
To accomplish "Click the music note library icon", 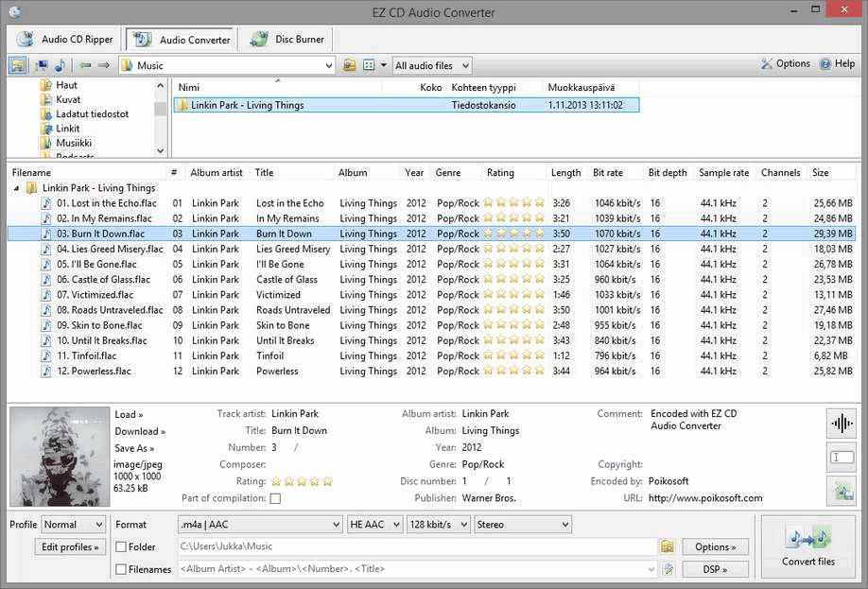I will point(60,65).
